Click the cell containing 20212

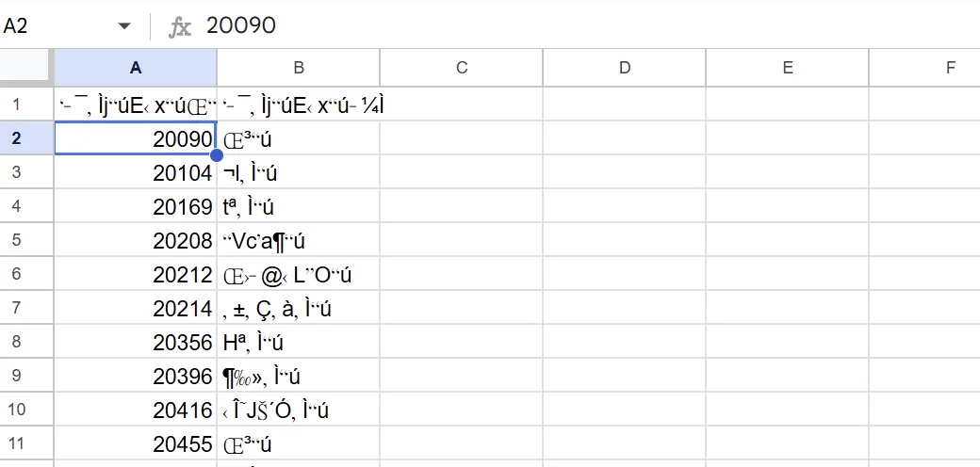click(136, 275)
